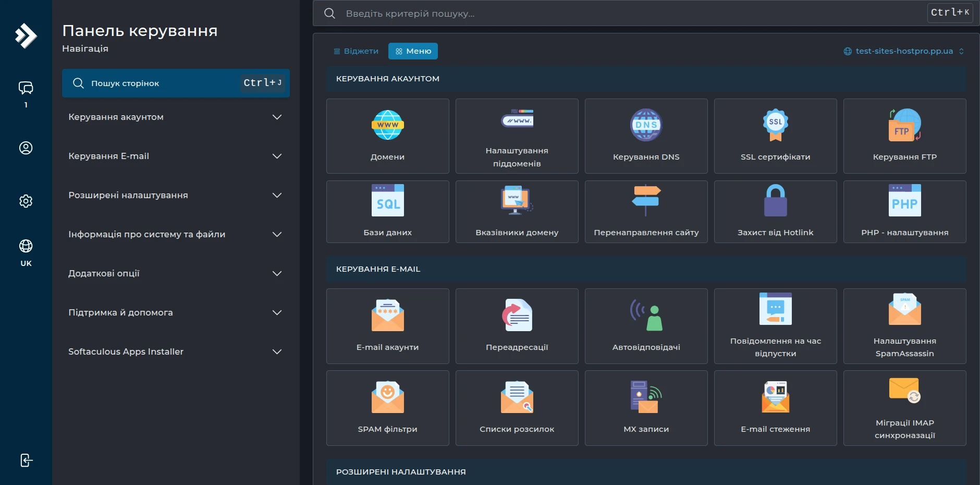Click the КЕРУВАННЯ E-MAIL section header

(x=646, y=269)
